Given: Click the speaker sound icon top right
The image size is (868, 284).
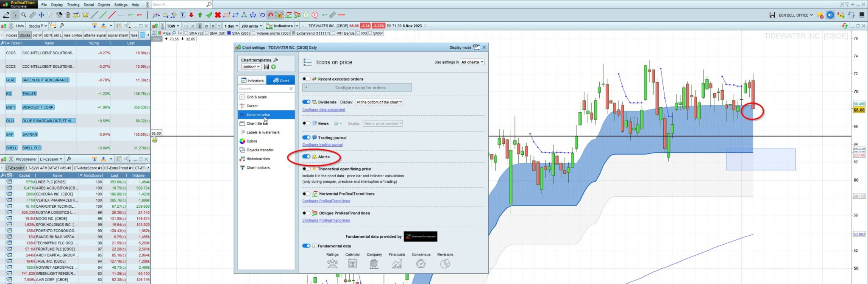Looking at the screenshot, I should coord(830,15).
